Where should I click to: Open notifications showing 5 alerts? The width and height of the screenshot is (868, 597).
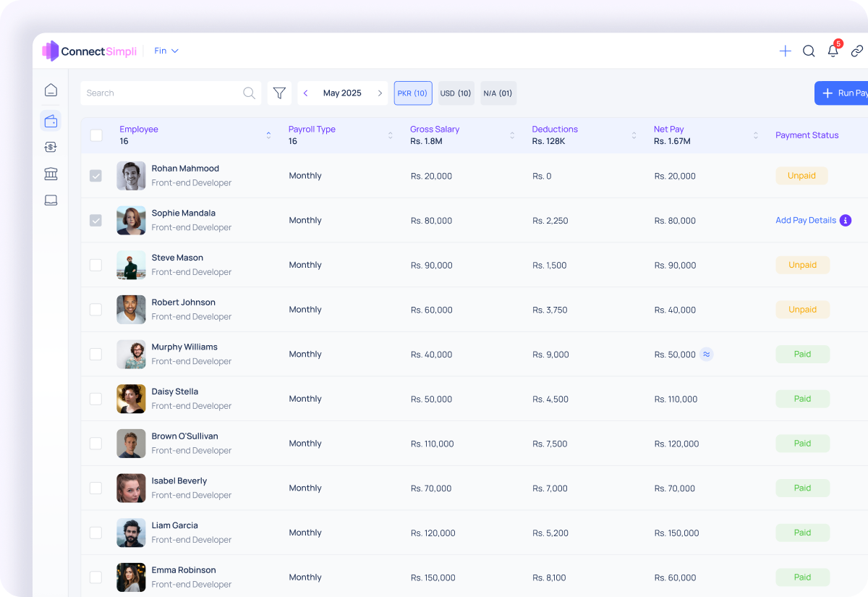pos(833,51)
